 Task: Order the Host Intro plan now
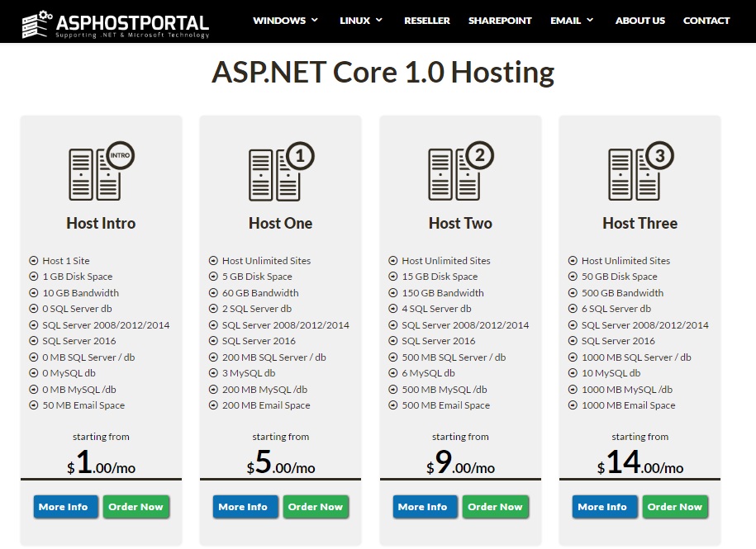pos(136,507)
